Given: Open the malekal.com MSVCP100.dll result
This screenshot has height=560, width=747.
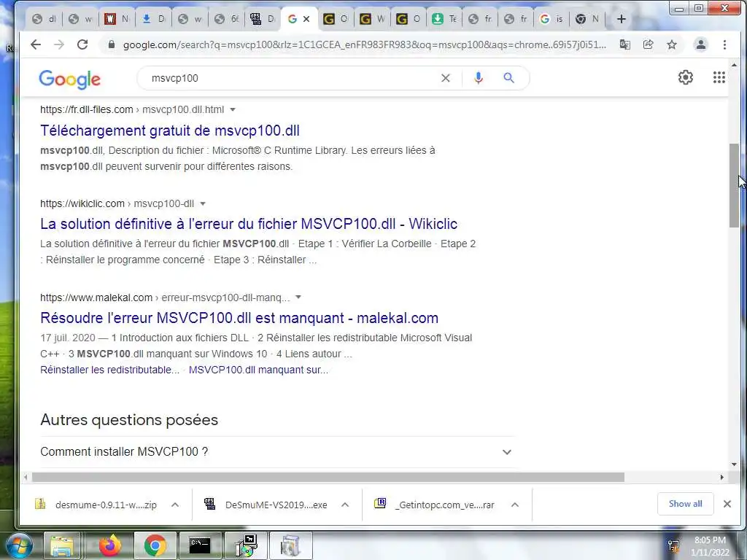Looking at the screenshot, I should coord(239,318).
